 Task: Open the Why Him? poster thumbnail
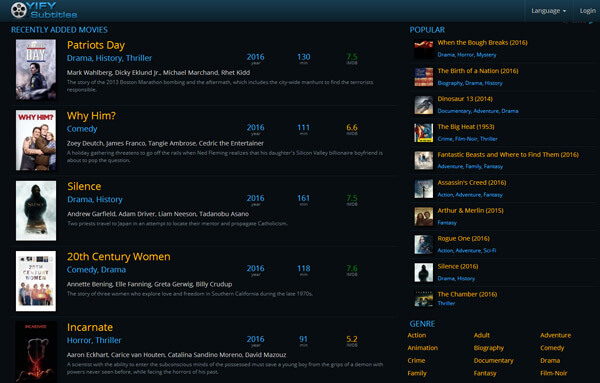tap(36, 140)
